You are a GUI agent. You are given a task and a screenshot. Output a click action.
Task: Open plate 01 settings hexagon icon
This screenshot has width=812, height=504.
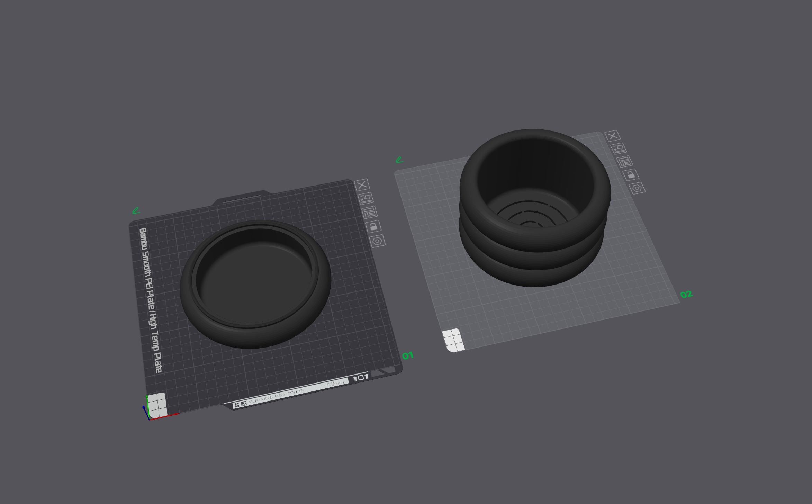pos(377,241)
